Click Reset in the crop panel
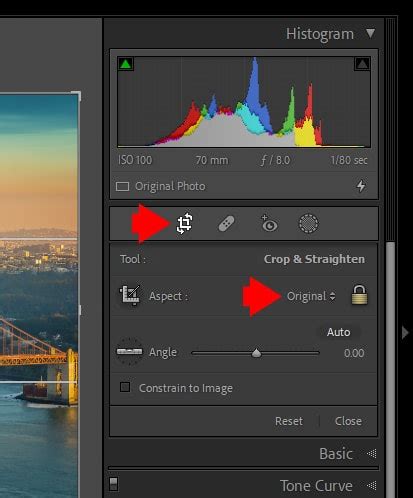The height and width of the screenshot is (498, 413). pos(289,421)
